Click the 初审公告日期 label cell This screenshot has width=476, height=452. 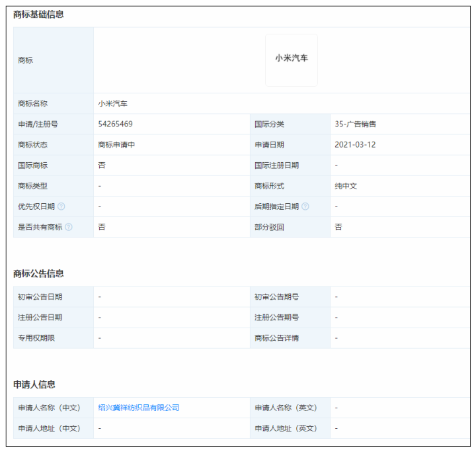click(x=40, y=297)
